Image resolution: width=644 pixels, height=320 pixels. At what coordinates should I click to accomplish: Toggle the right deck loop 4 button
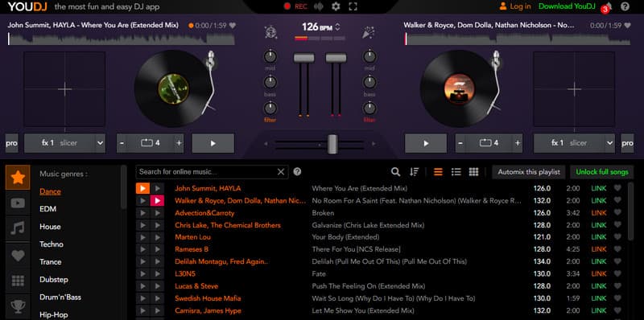(489, 143)
